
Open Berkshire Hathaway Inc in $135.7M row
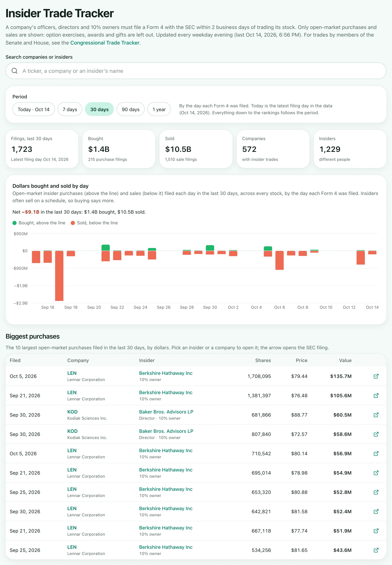pos(166,373)
